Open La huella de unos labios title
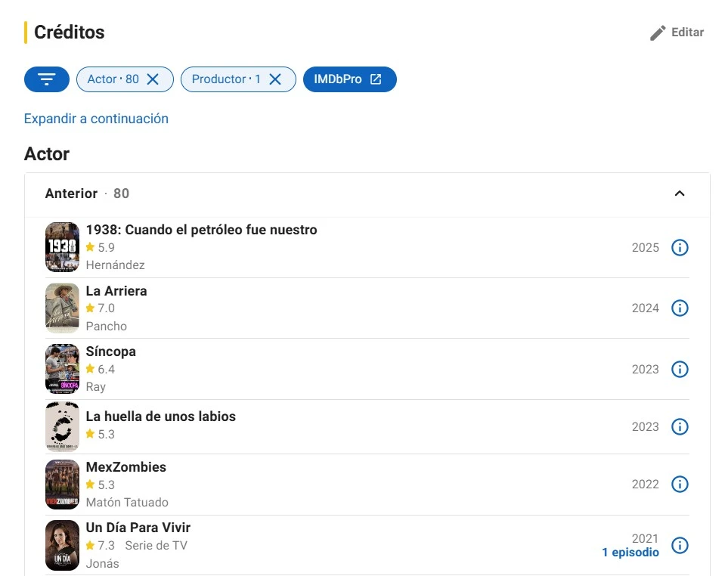The image size is (728, 576). click(x=160, y=417)
